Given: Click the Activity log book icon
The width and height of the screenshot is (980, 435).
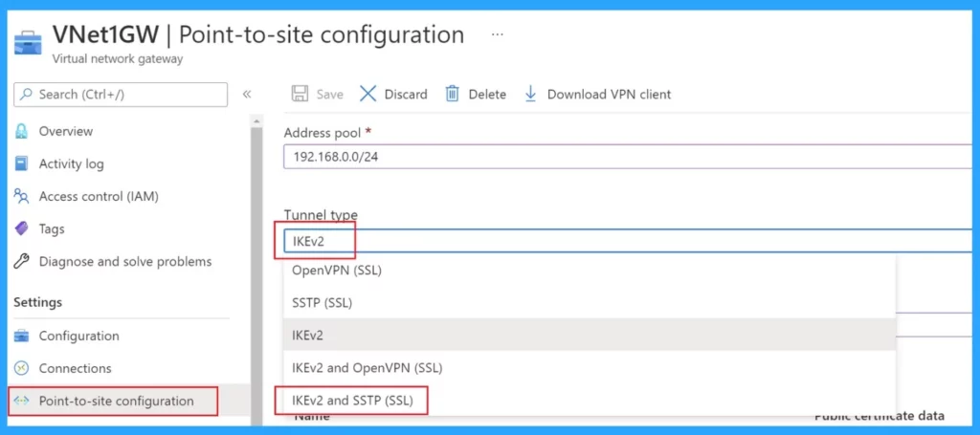Looking at the screenshot, I should point(22,164).
